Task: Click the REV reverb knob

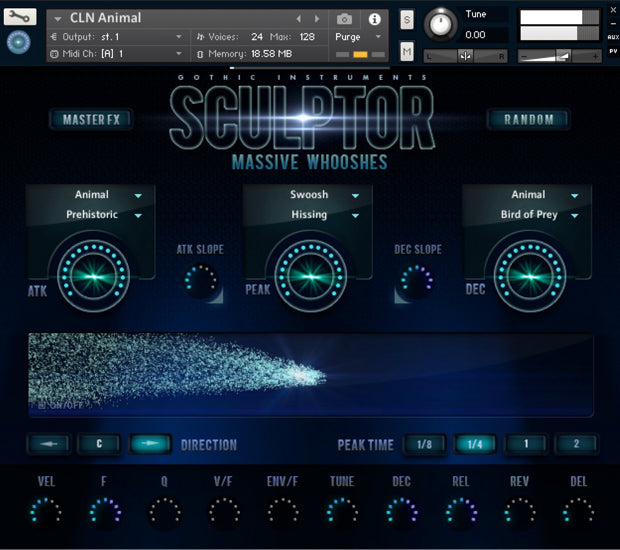Action: (520, 512)
